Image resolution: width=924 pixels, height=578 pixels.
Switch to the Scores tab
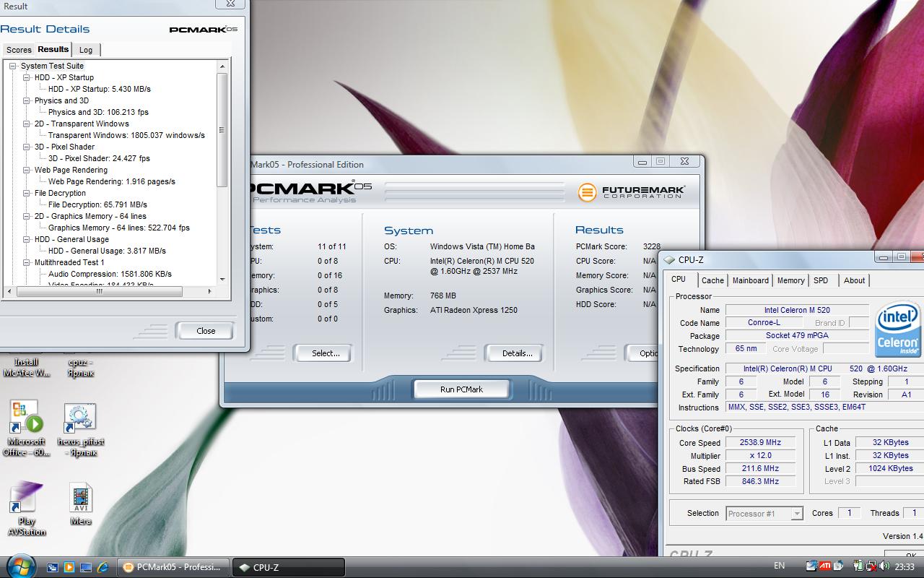tap(19, 50)
